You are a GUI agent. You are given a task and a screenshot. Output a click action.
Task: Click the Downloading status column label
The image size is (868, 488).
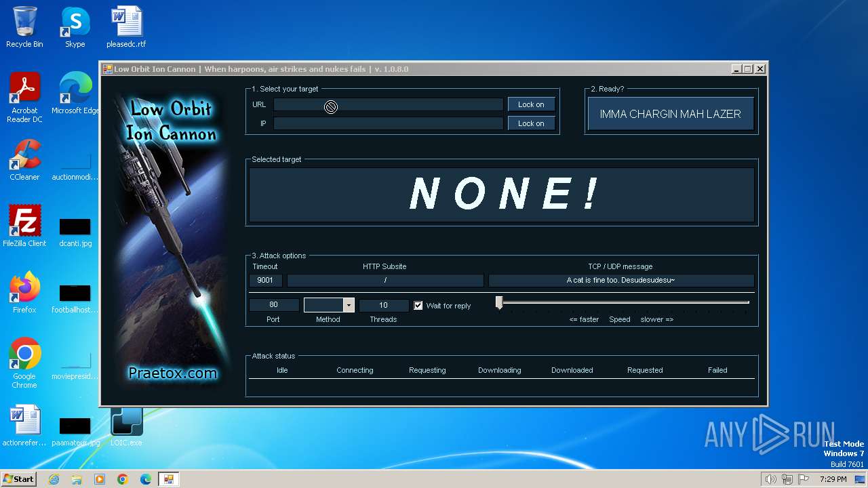tap(500, 370)
